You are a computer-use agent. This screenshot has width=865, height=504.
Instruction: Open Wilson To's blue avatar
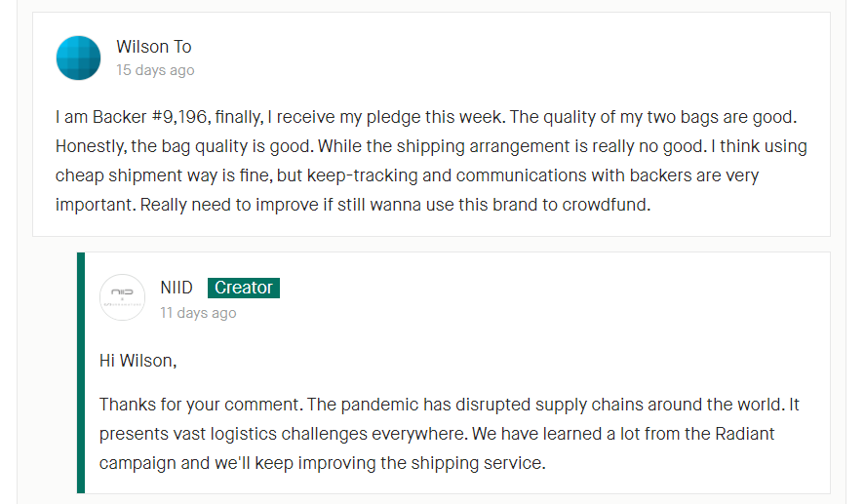(78, 58)
